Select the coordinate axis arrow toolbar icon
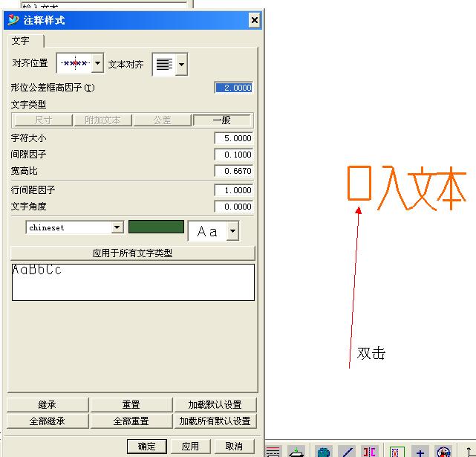Screen dimensions: 476x457 (470, 452)
